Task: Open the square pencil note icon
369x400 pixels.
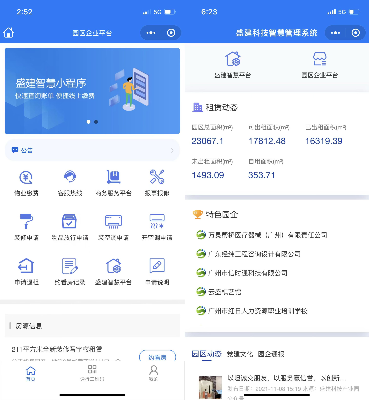Action: tap(157, 266)
